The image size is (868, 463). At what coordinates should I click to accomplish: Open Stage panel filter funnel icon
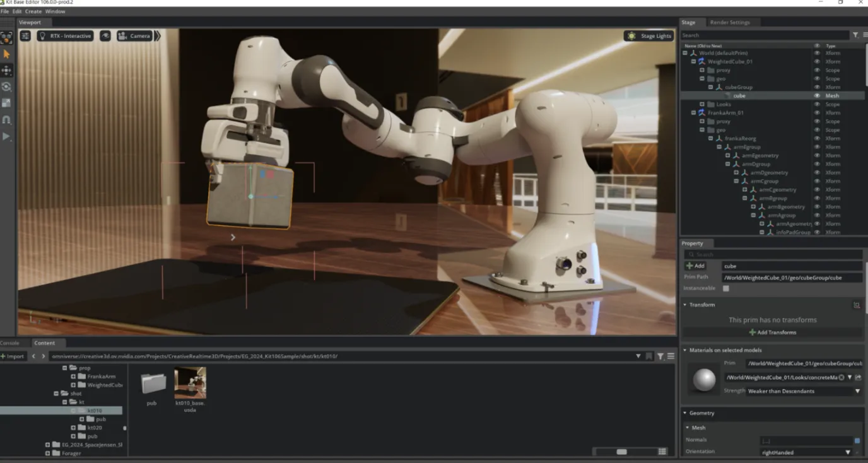tap(855, 35)
